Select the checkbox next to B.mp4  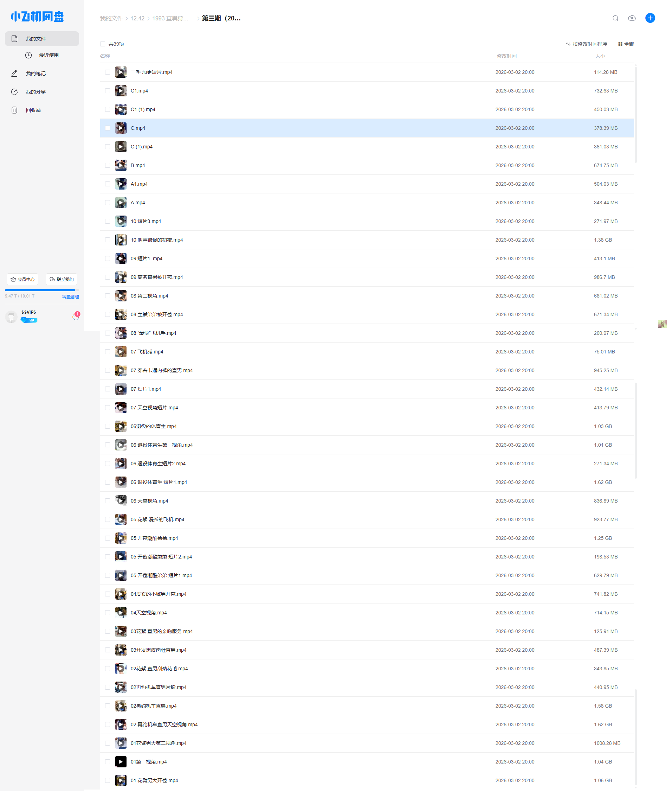(x=108, y=165)
